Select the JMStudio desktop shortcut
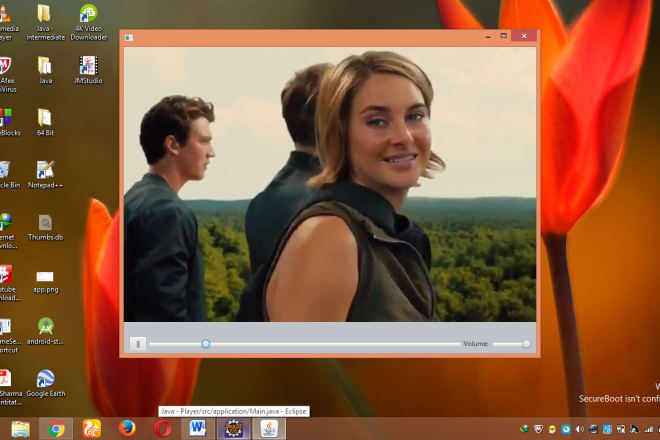This screenshot has width=660, height=440. tap(88, 70)
